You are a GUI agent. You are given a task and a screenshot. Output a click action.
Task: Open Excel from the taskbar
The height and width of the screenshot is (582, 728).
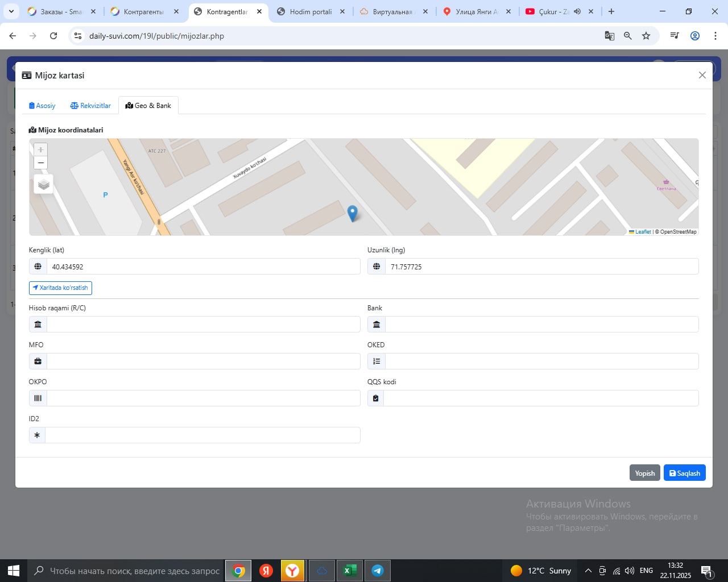tap(349, 571)
